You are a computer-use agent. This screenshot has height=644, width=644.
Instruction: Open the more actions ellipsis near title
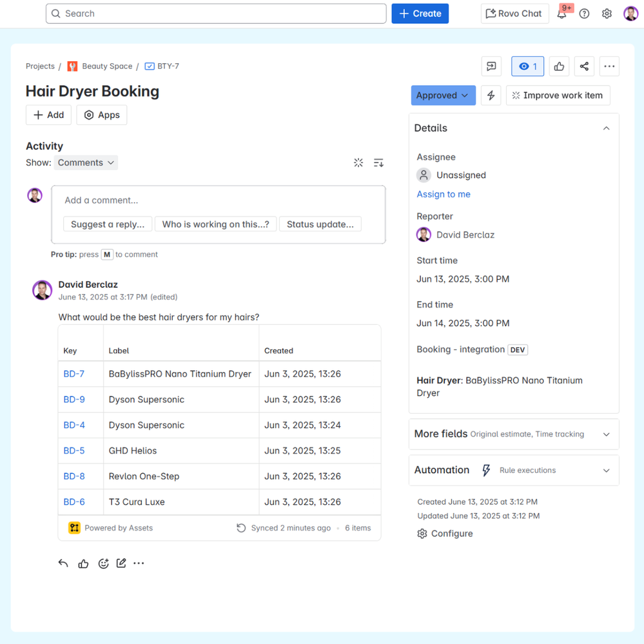(x=609, y=66)
